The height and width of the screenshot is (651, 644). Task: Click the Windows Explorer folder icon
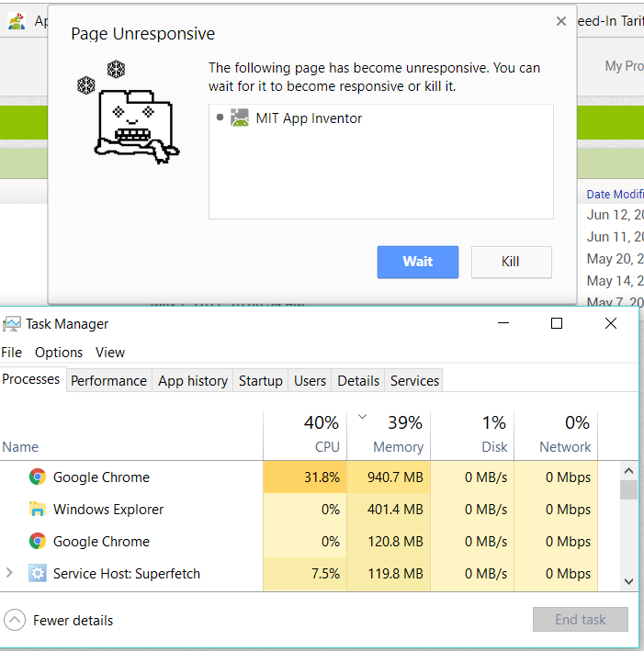click(38, 509)
